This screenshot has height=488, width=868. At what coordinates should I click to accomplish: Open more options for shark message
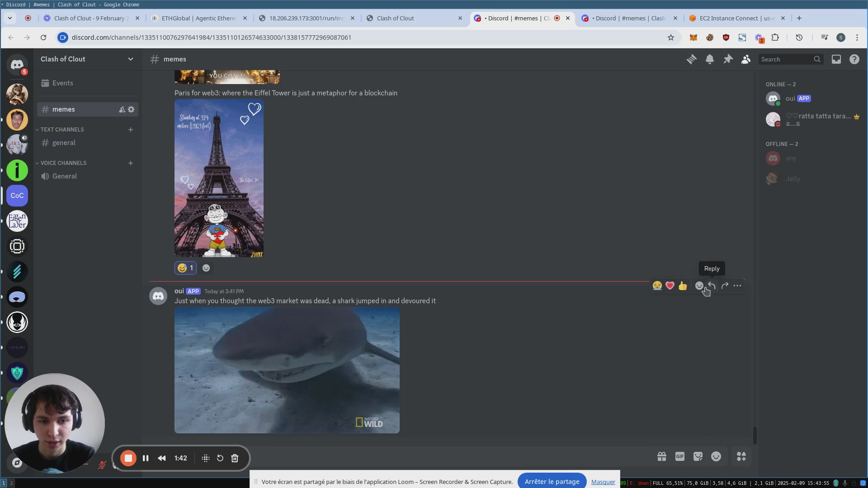[737, 286]
